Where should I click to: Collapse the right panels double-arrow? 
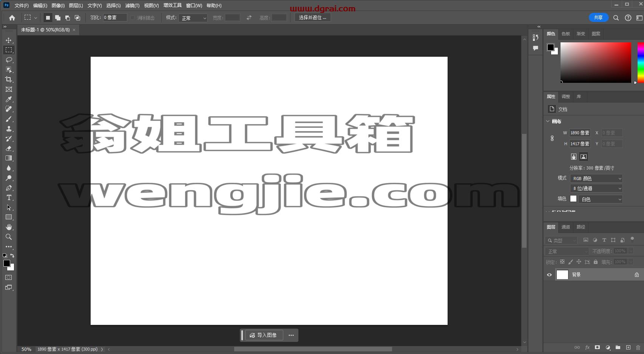[539, 27]
